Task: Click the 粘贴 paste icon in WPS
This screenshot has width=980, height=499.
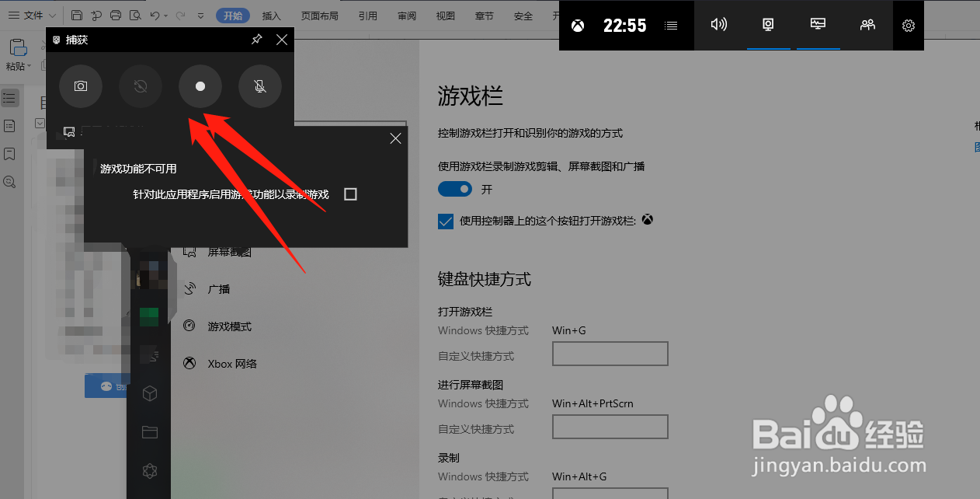Action: pos(17,47)
